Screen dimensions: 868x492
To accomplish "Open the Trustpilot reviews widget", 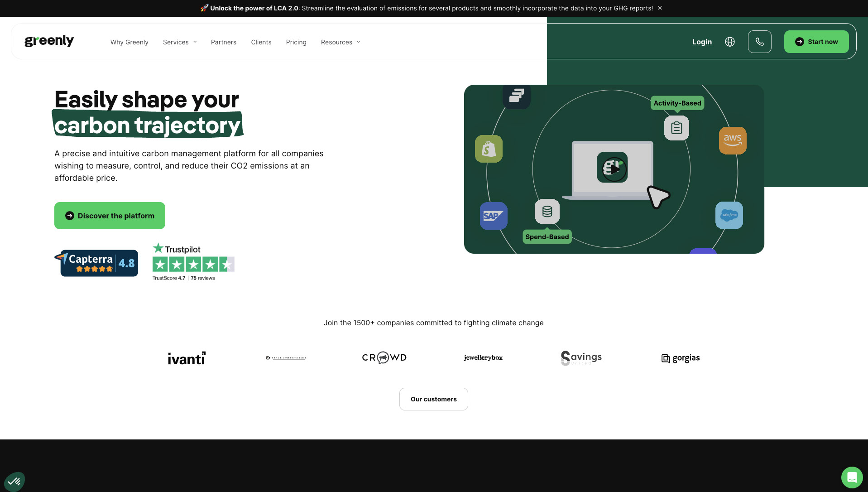I will point(193,262).
